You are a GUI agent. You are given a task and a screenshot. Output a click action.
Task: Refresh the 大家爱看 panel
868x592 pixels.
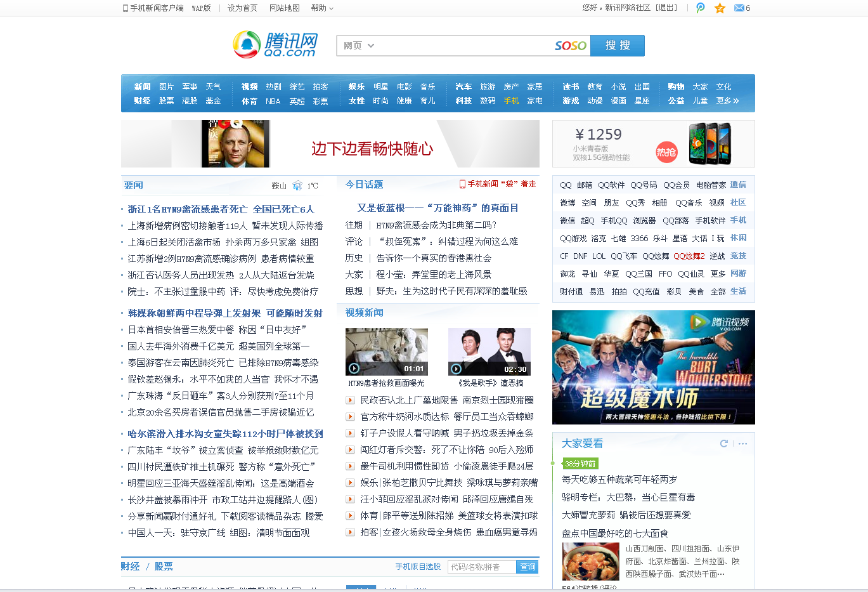click(x=723, y=444)
